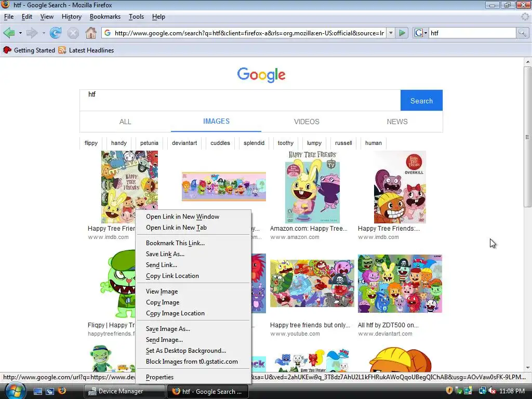
Task: Select Bookmark This Link from context menu
Action: coord(193,243)
